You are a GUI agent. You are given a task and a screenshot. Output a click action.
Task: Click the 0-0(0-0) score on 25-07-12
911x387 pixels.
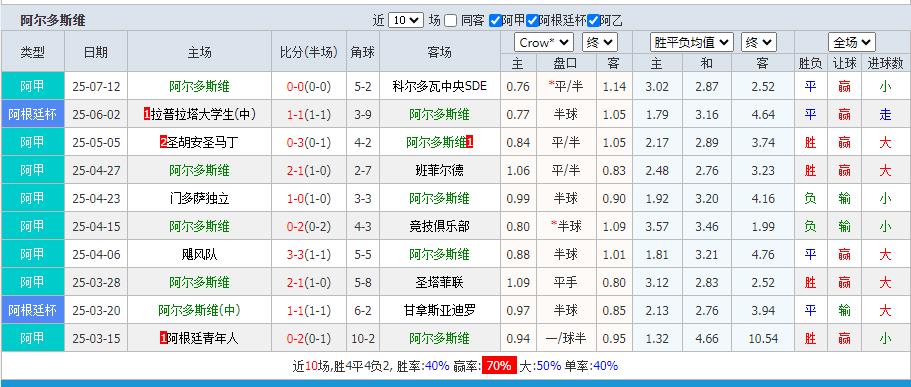[x=309, y=87]
